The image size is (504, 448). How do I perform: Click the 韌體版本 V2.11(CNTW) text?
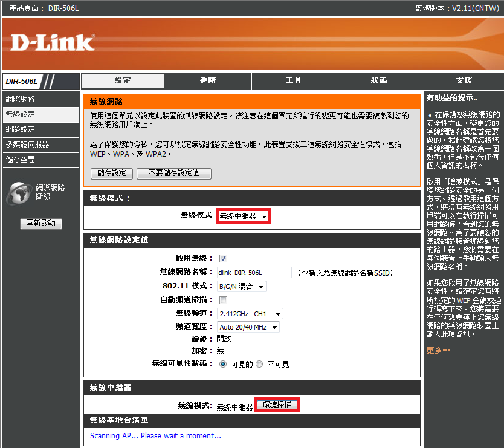click(x=457, y=8)
